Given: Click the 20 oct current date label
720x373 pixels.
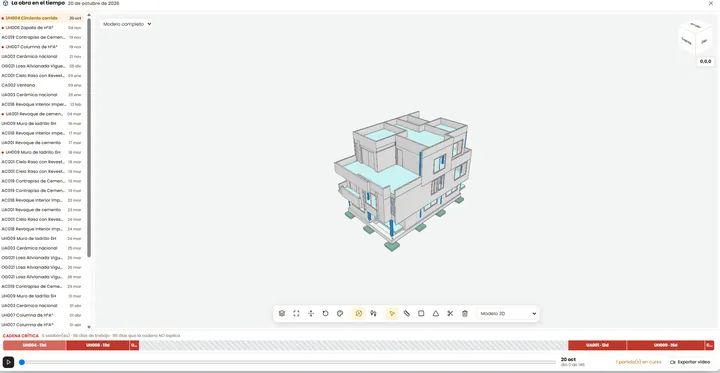Looking at the screenshot, I should pyautogui.click(x=568, y=360).
